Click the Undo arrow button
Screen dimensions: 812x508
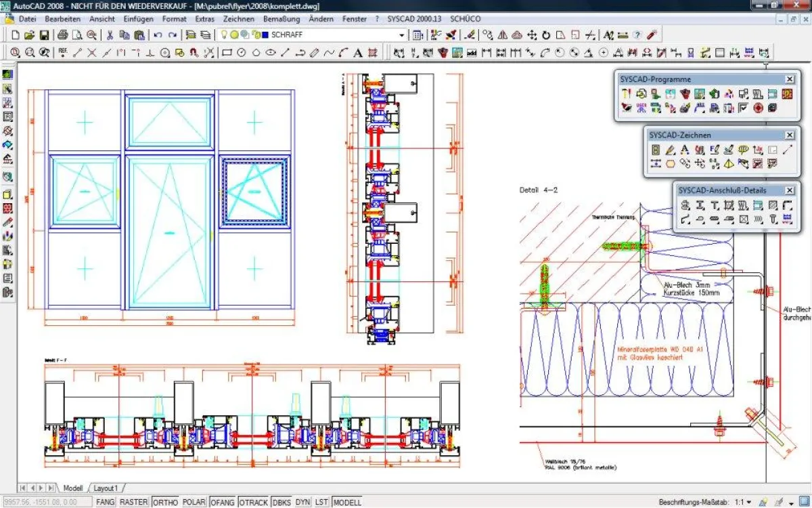[x=157, y=34]
